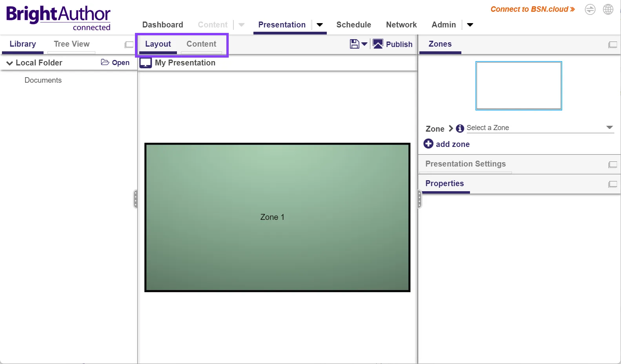Open the Presentation menu dropdown arrow
This screenshot has height=364, width=621.
(320, 25)
